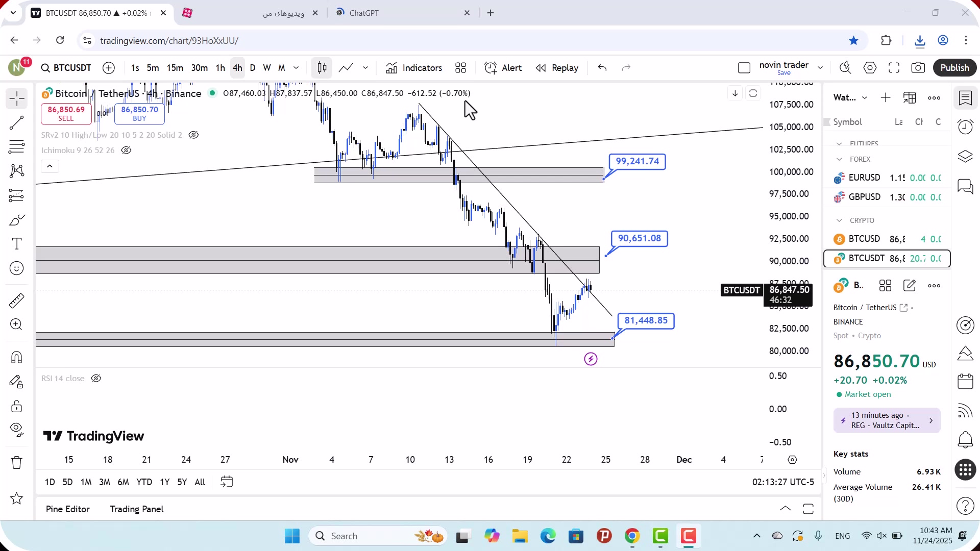This screenshot has width=980, height=551.
Task: Collapse the CRYPTO watchlist section
Action: coord(839,220)
